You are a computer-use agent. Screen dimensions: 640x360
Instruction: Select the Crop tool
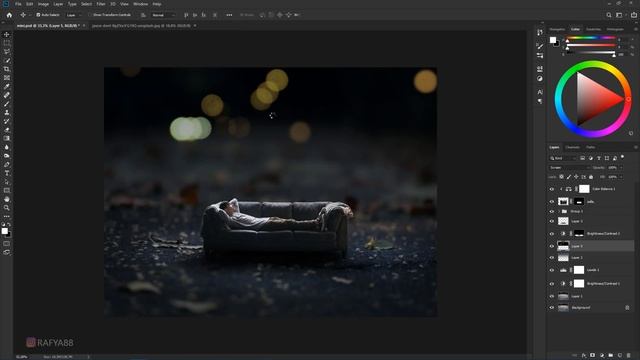(x=7, y=69)
